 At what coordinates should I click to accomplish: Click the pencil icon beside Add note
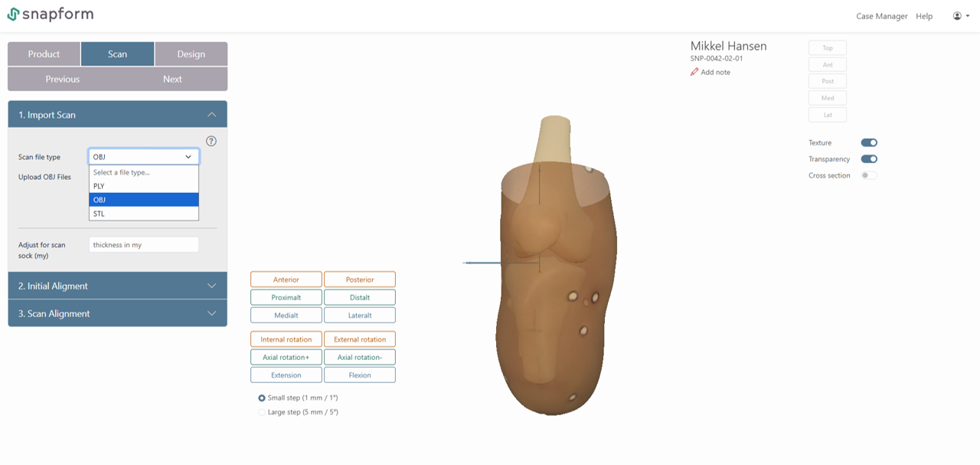pos(694,72)
